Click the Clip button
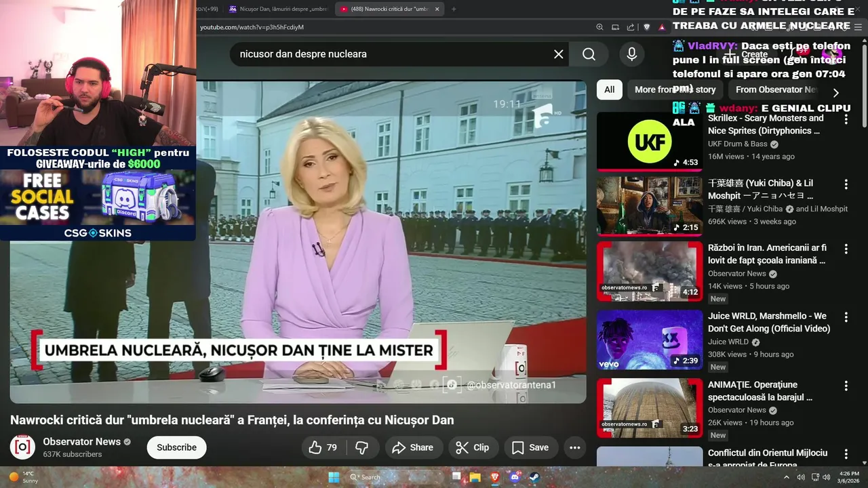The height and width of the screenshot is (488, 868). 473,447
